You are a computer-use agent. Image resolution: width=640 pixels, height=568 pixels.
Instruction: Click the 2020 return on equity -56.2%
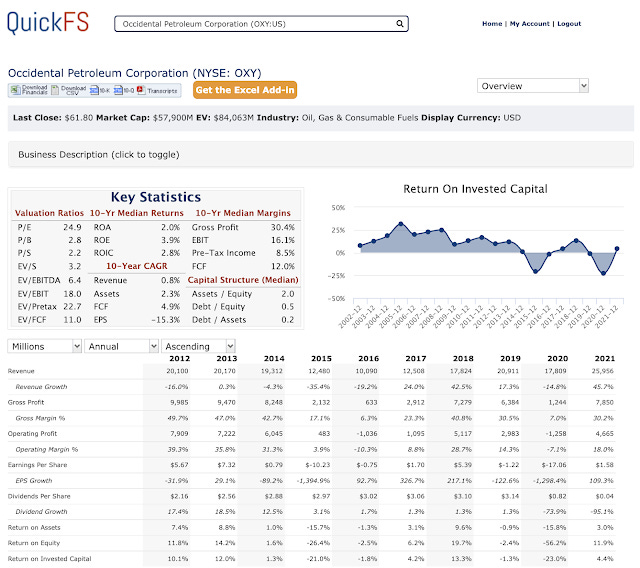click(x=555, y=543)
